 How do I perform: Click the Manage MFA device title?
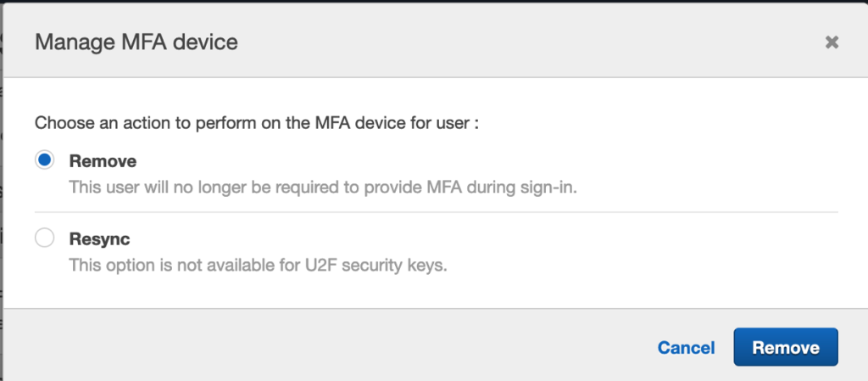click(136, 42)
